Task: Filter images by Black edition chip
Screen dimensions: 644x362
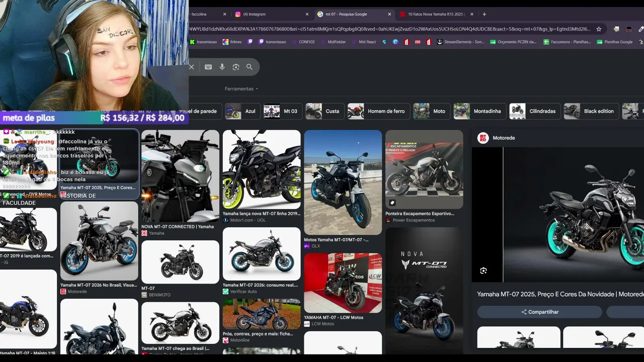Action: pyautogui.click(x=591, y=111)
